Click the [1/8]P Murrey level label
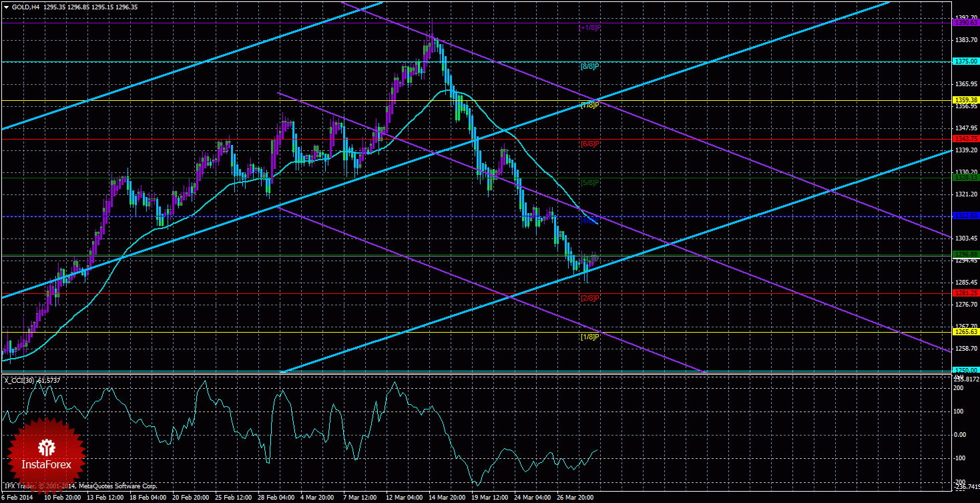The height and width of the screenshot is (503, 980). tap(590, 337)
